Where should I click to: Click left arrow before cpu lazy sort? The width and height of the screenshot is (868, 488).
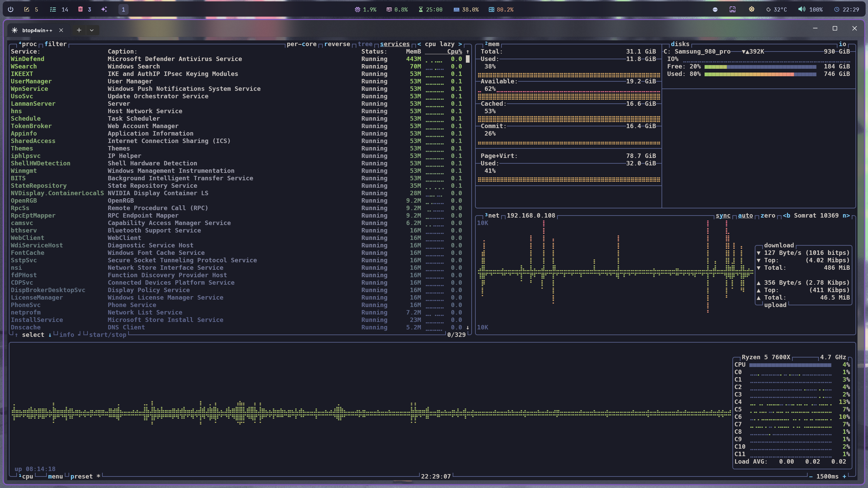419,44
